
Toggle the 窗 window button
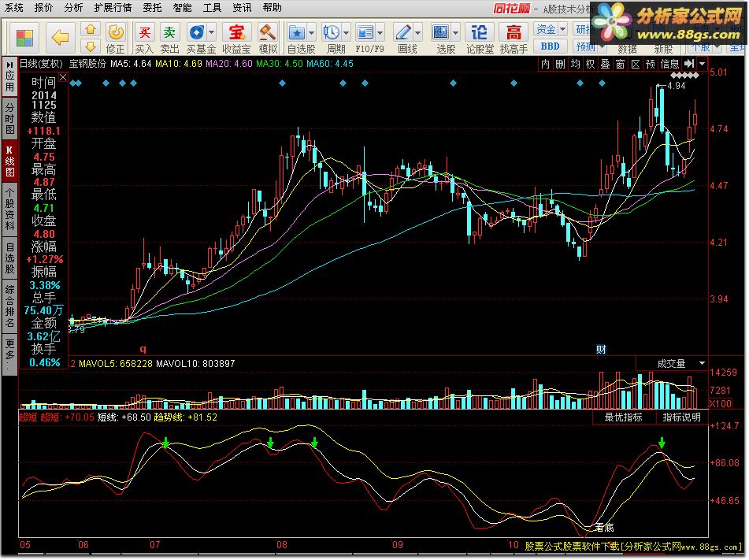tap(621, 64)
